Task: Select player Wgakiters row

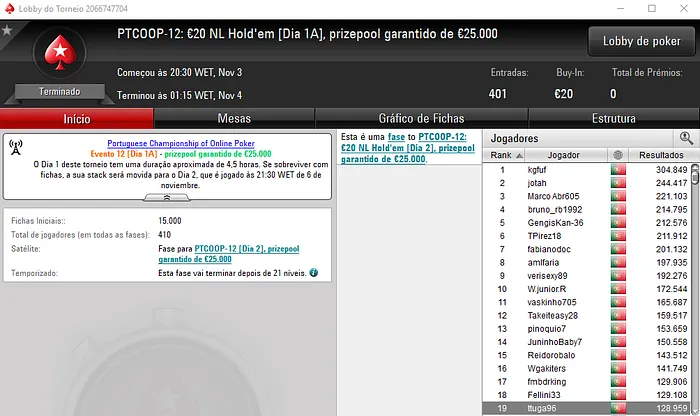Action: click(x=587, y=368)
